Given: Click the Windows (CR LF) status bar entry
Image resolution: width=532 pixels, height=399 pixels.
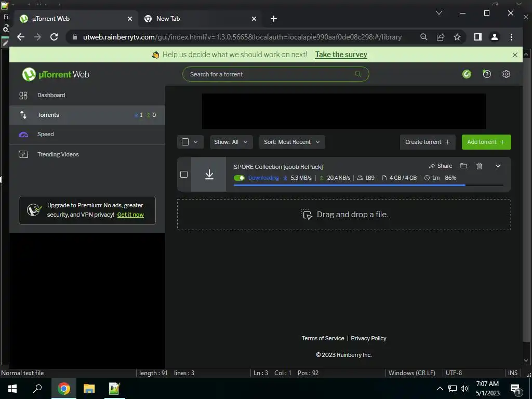Looking at the screenshot, I should tap(411, 373).
